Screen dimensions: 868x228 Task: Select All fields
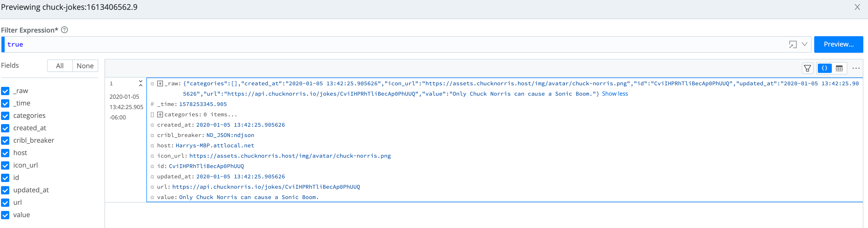click(x=60, y=66)
